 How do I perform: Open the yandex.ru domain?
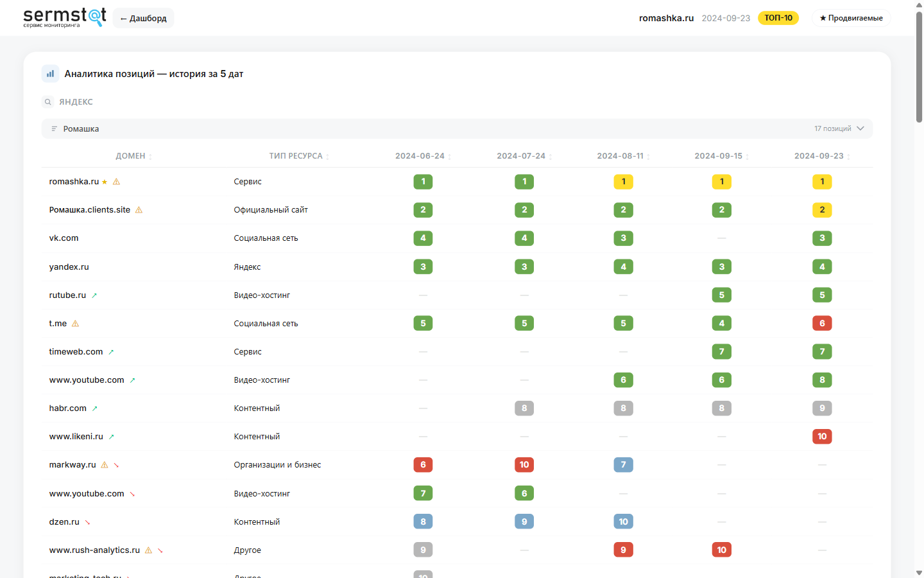click(x=69, y=267)
